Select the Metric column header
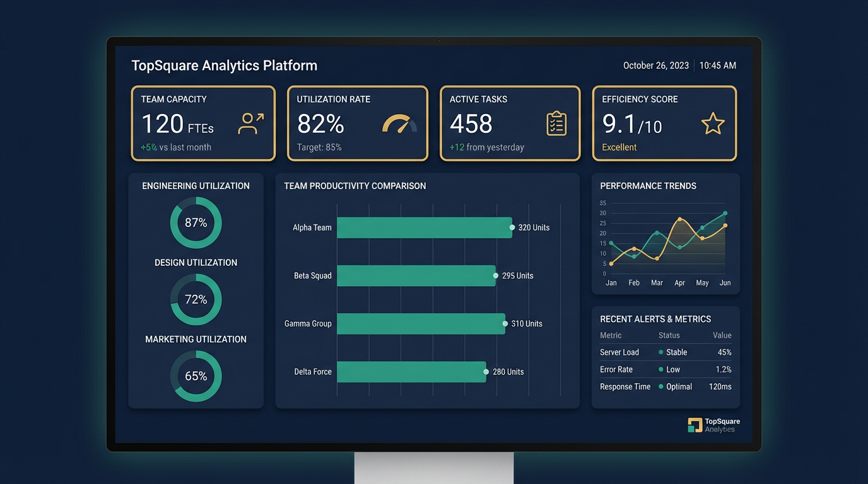The width and height of the screenshot is (868, 484). [x=610, y=335]
